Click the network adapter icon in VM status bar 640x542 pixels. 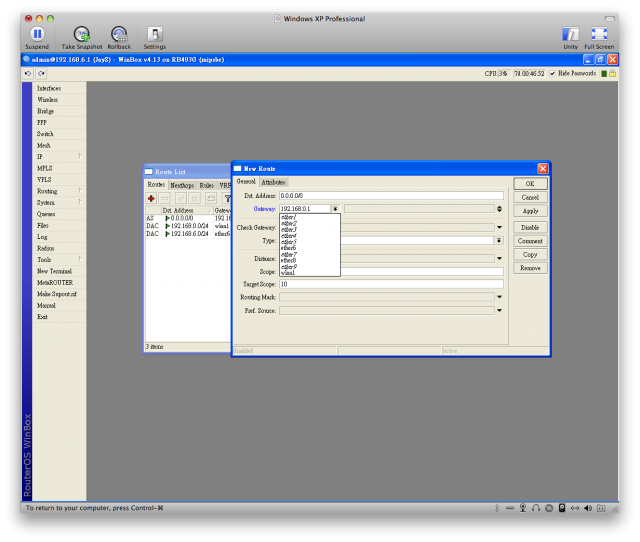pos(575,508)
